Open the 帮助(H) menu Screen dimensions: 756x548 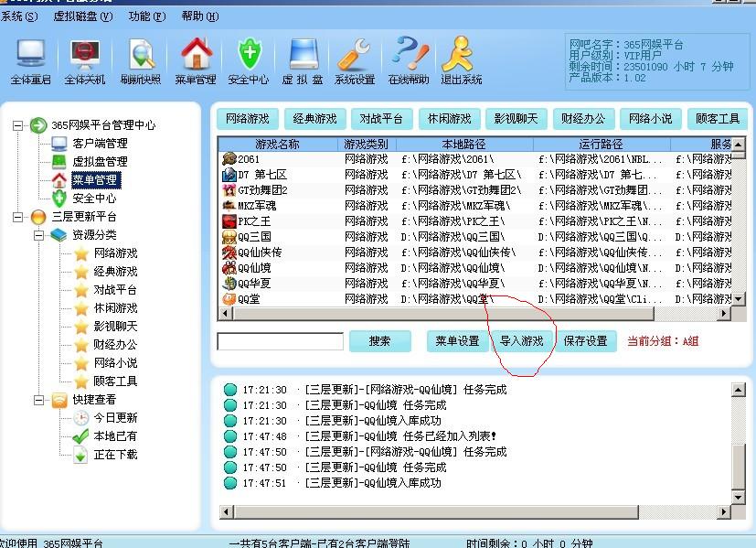click(200, 16)
